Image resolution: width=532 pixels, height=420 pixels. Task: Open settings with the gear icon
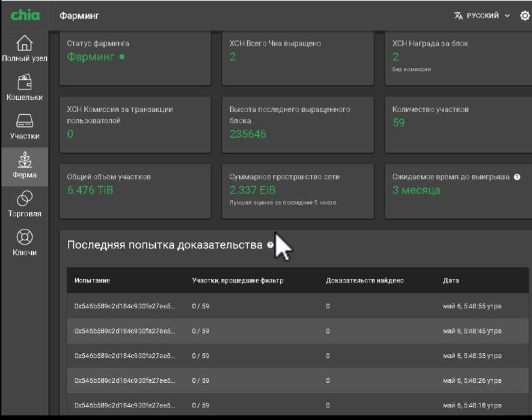click(525, 16)
